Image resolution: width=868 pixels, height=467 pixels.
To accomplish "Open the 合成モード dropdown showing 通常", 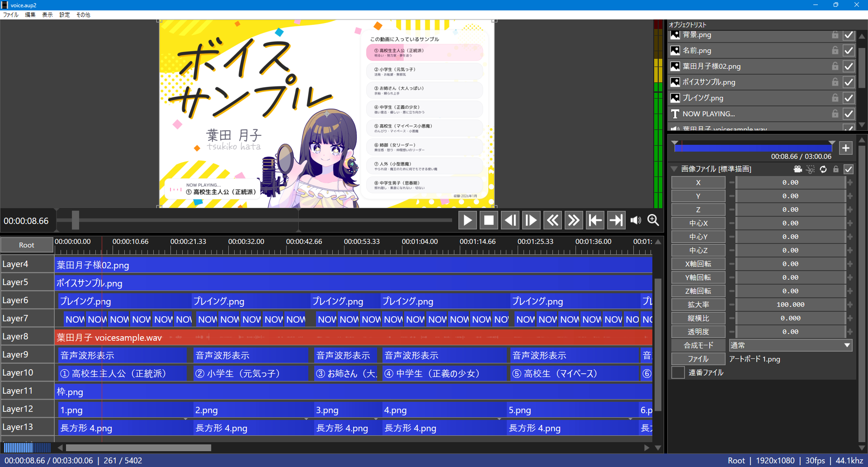I will [x=790, y=345].
